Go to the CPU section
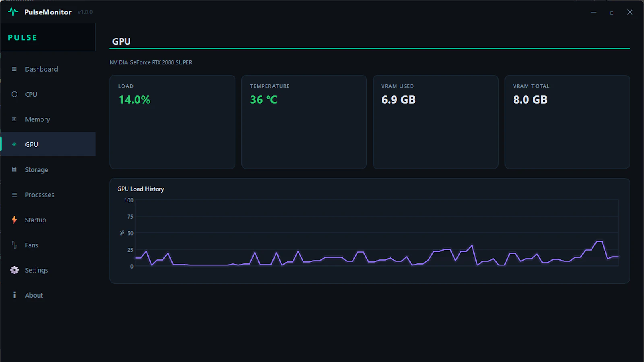Screen dimensions: 644x362 31,94
